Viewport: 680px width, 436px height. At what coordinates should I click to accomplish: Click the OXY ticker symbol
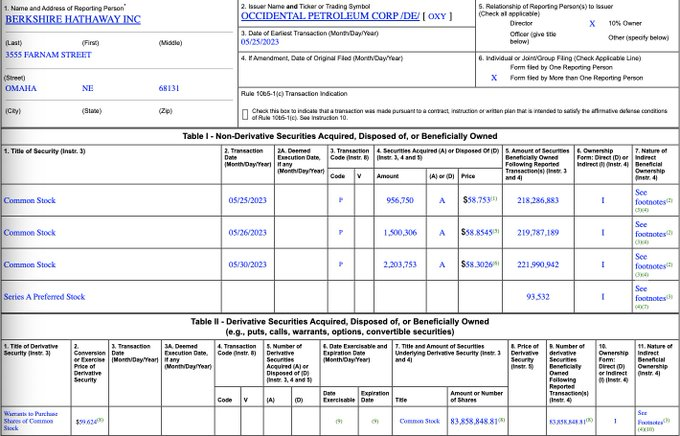(x=437, y=16)
